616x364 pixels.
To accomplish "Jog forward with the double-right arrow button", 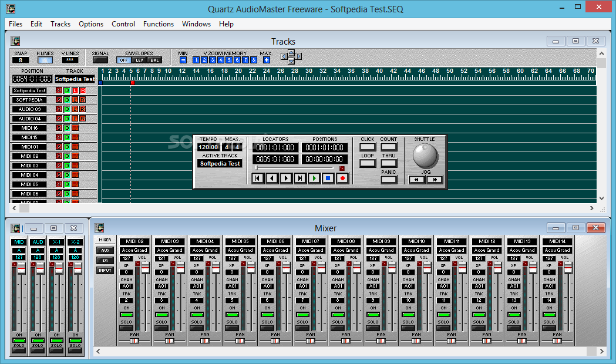I will 435,180.
